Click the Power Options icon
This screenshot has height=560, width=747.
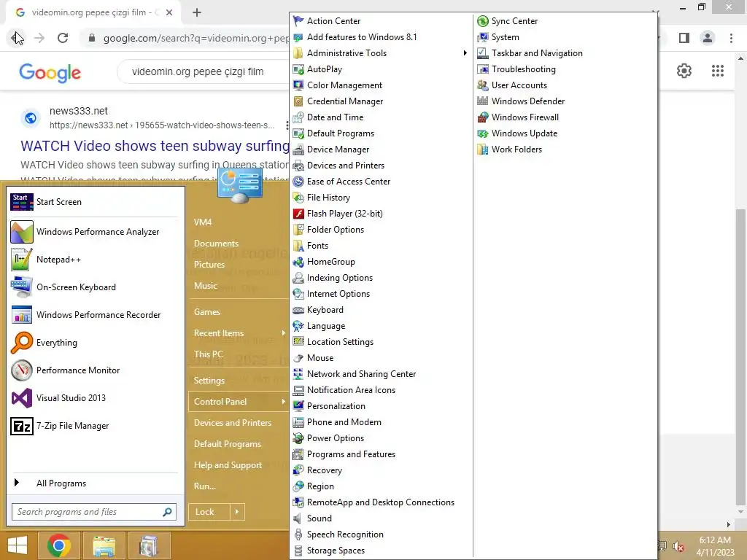[298, 438]
